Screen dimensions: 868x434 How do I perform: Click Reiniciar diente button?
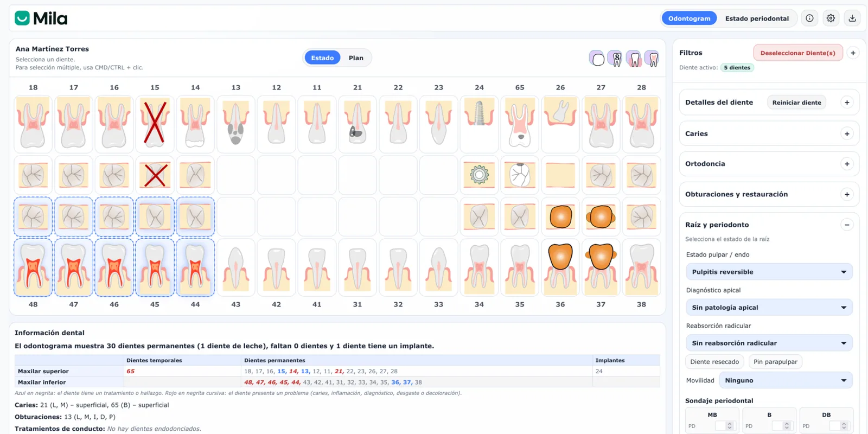(x=796, y=103)
